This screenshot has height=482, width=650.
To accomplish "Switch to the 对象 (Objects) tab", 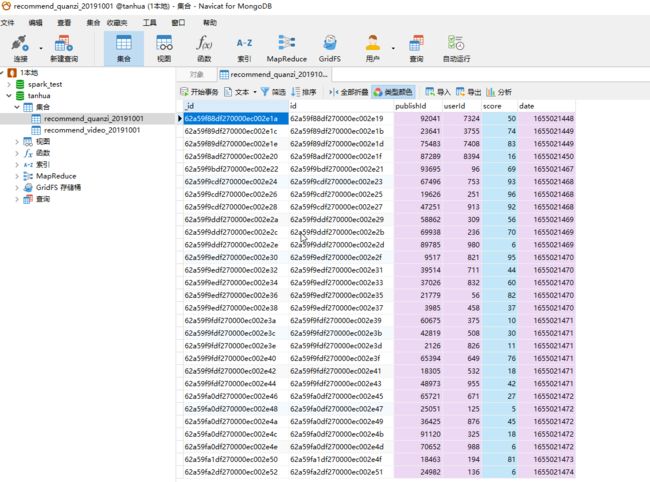I will point(196,75).
